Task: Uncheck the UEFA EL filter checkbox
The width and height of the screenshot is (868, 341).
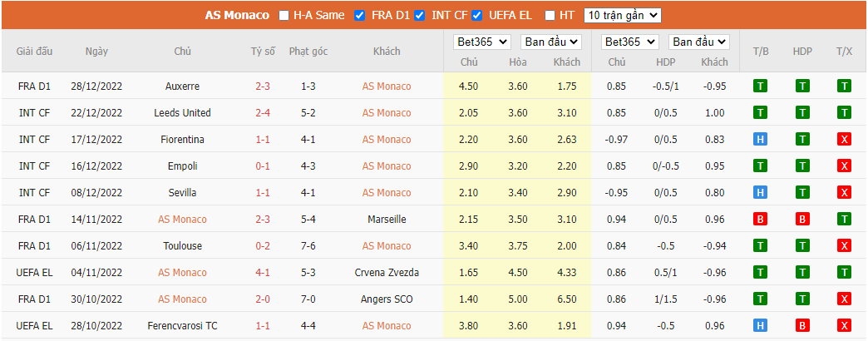Action: point(476,16)
